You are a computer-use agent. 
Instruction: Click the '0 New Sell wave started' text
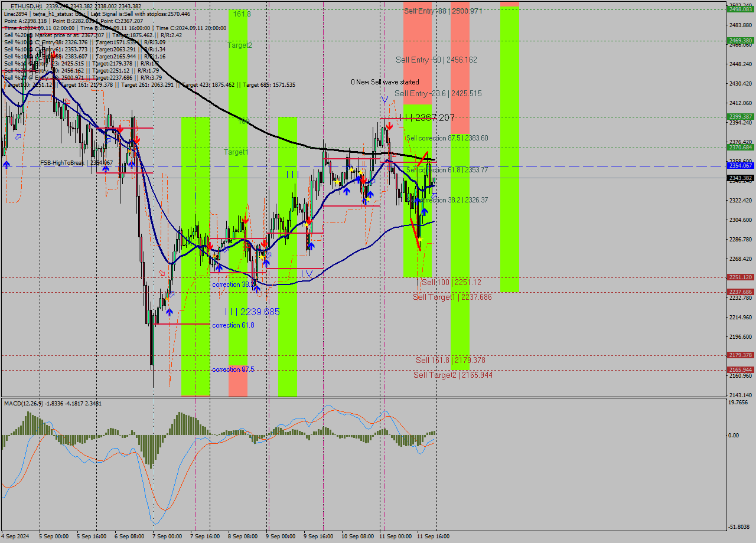coord(385,82)
